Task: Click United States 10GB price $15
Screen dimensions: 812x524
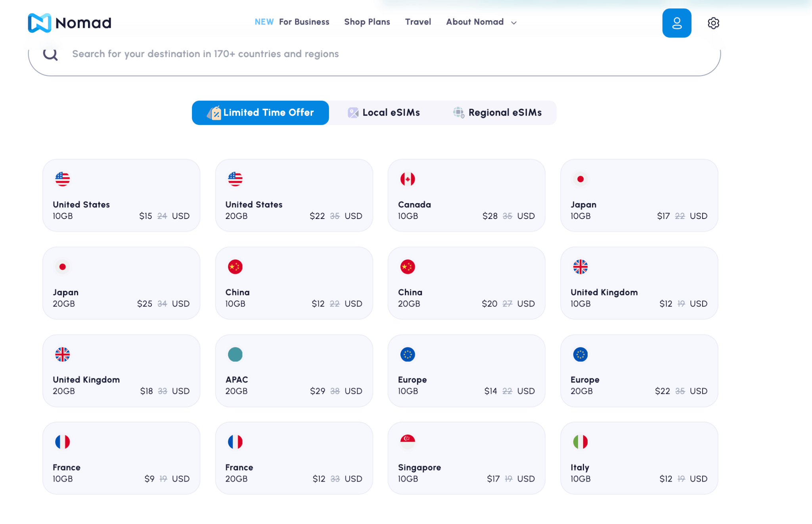Action: click(146, 216)
